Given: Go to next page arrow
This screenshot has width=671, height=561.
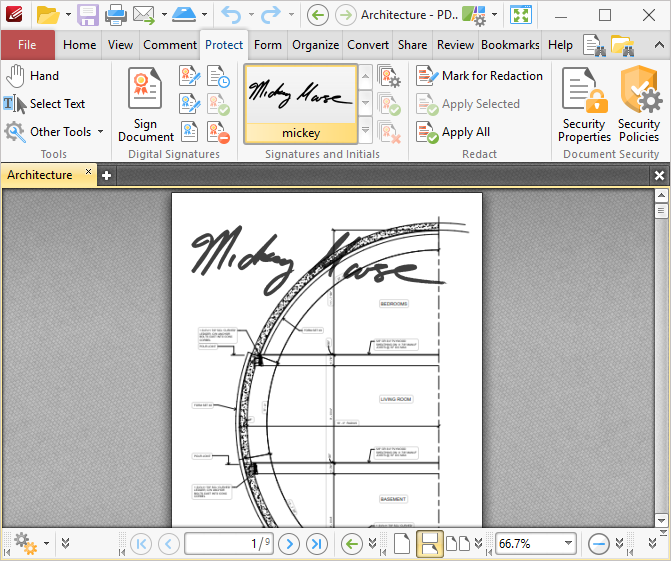Looking at the screenshot, I should coord(289,544).
